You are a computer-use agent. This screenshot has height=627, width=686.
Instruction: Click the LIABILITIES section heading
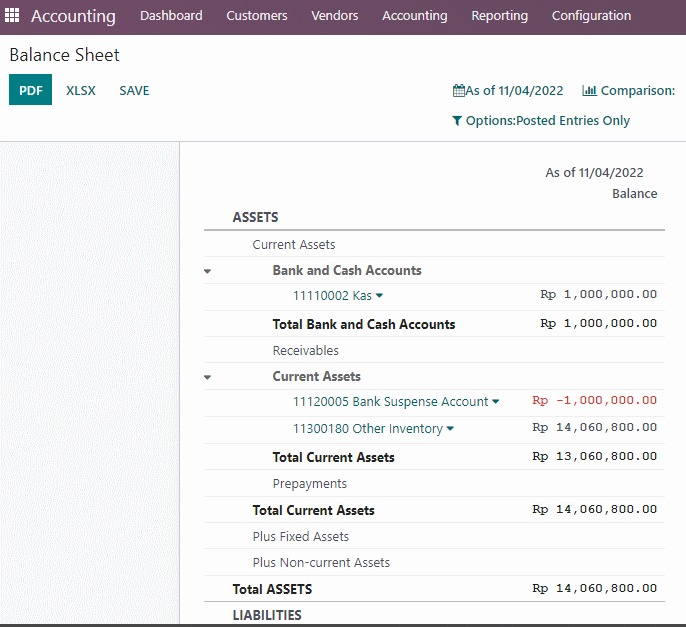(267, 615)
